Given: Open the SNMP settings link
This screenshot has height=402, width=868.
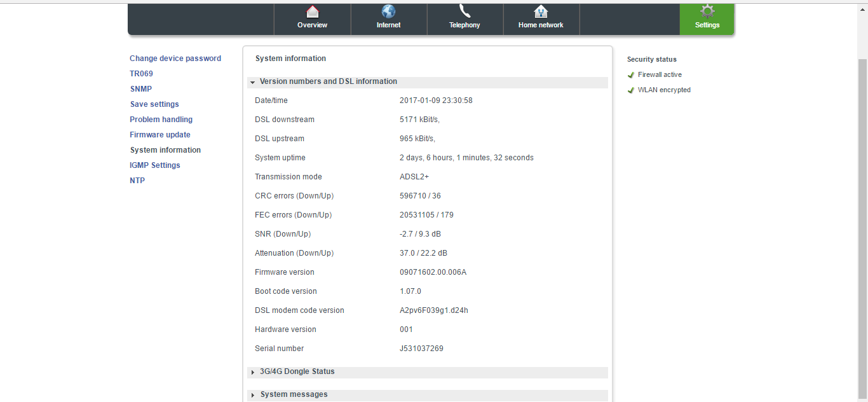Looking at the screenshot, I should [x=141, y=89].
